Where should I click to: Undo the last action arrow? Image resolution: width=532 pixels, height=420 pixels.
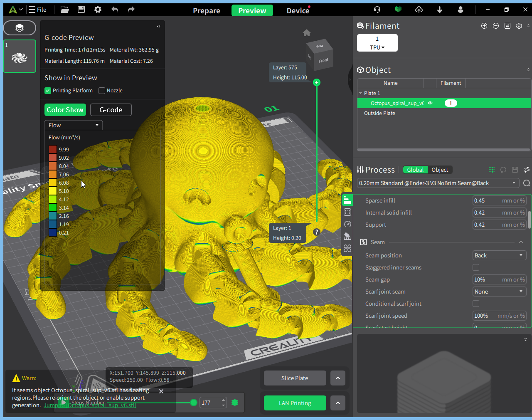[115, 9]
